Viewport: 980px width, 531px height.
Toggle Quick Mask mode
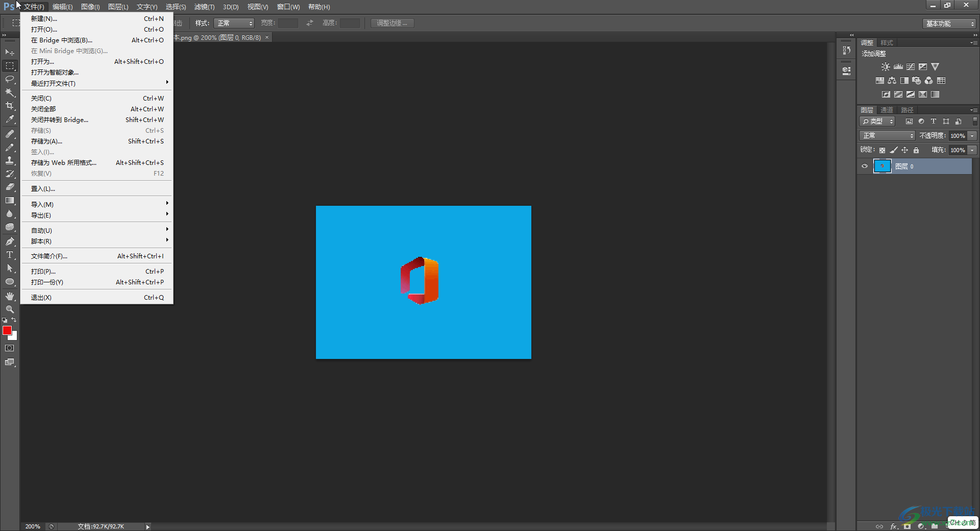(10, 348)
